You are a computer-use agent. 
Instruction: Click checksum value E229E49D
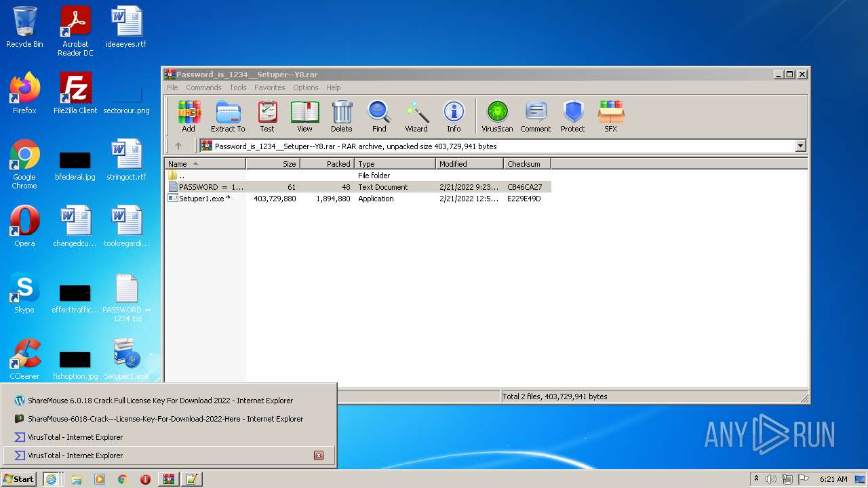click(x=524, y=199)
